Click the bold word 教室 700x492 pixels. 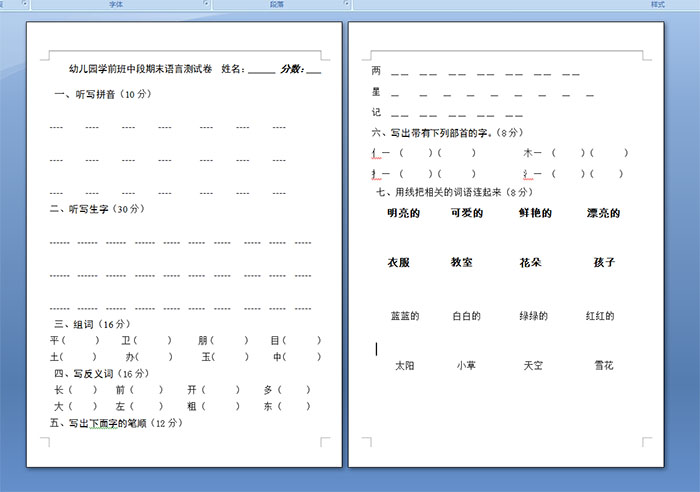coord(462,262)
